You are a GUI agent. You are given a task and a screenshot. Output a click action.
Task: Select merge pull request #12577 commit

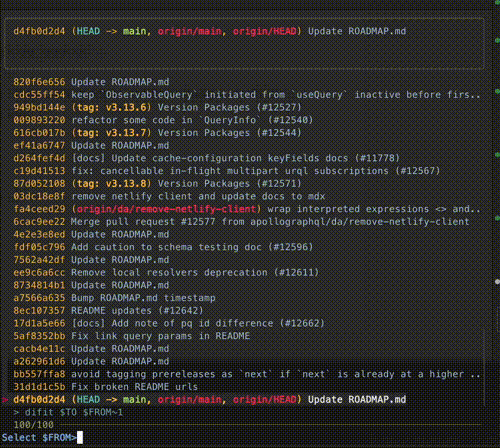[241, 222]
